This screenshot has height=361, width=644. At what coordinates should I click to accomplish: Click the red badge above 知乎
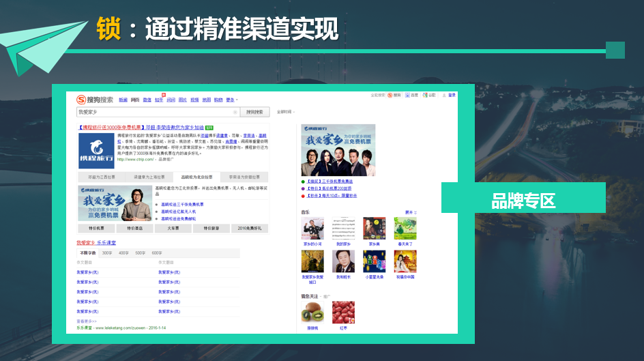pyautogui.click(x=163, y=95)
